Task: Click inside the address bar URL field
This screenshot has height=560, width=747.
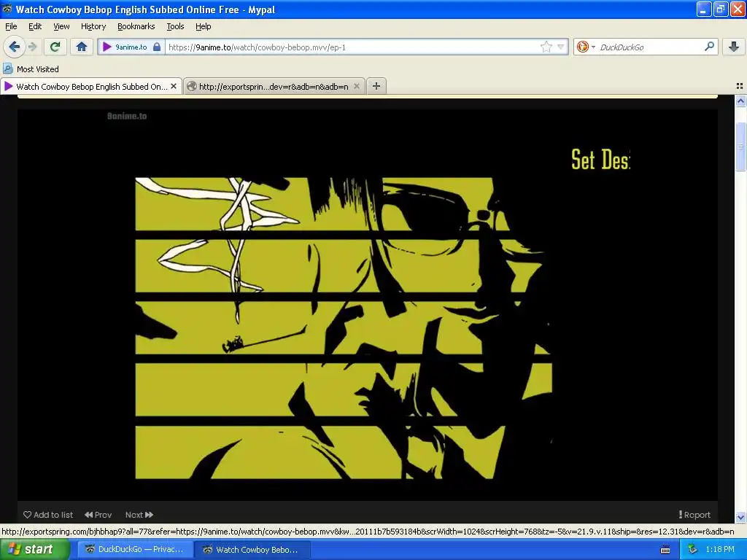Action: pos(352,47)
